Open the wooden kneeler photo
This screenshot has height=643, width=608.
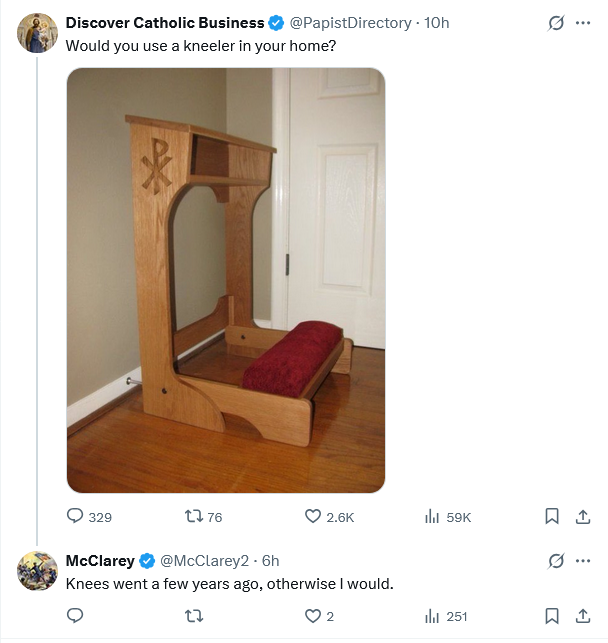tap(226, 280)
